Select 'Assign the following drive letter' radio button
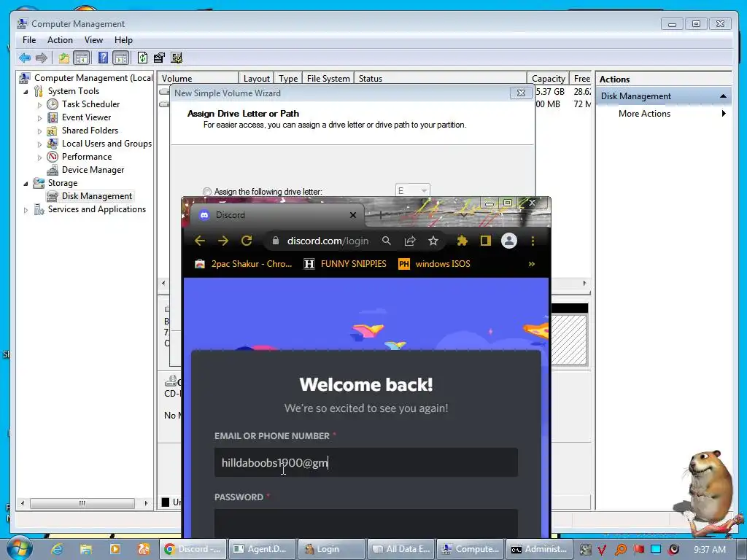Screen dimensions: 747x560 pos(206,192)
